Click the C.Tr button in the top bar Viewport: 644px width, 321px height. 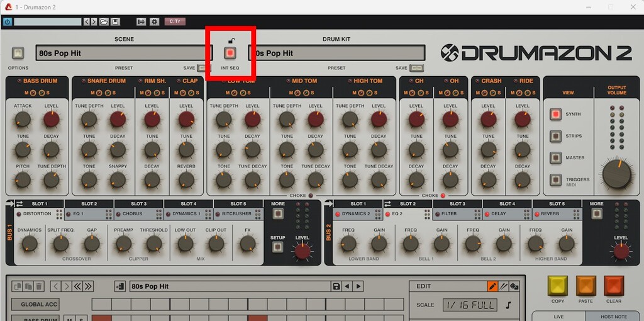[x=175, y=21]
